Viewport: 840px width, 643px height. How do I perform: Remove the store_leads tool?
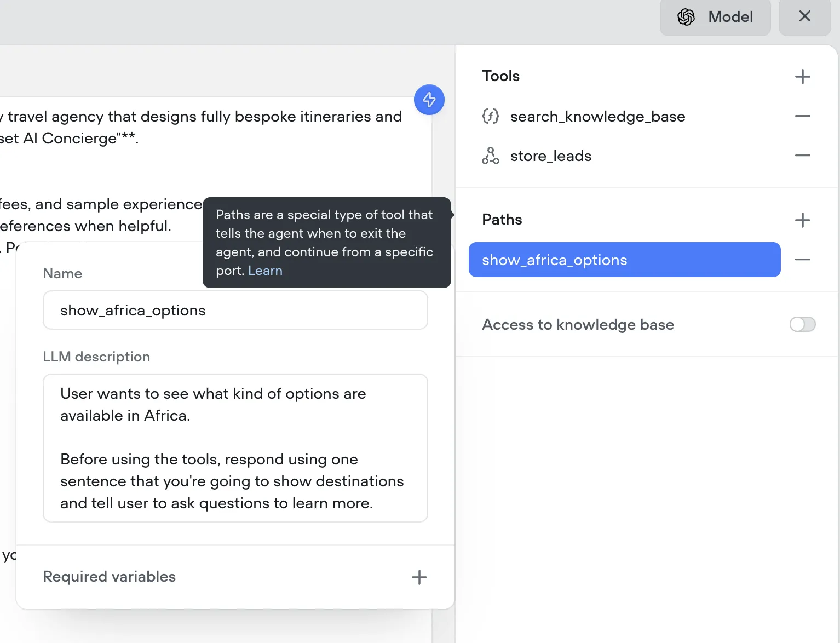tap(802, 156)
